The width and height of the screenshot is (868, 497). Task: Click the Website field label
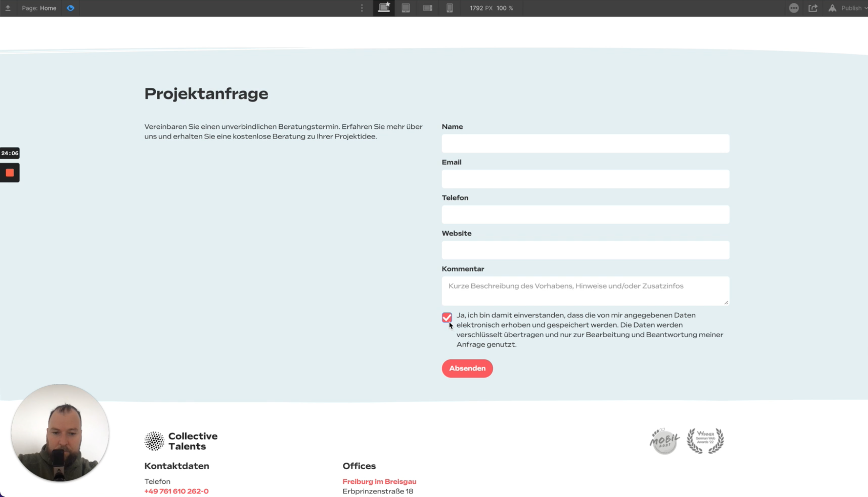(x=457, y=233)
